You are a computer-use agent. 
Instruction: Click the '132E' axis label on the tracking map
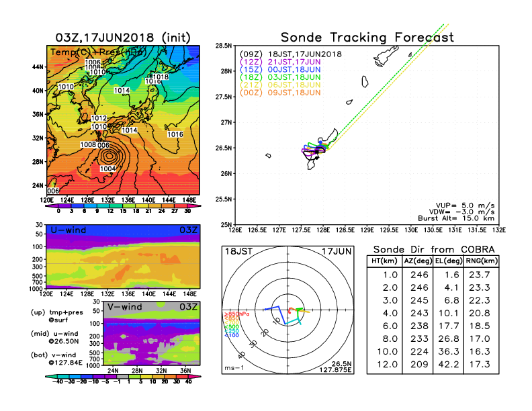click(499, 230)
